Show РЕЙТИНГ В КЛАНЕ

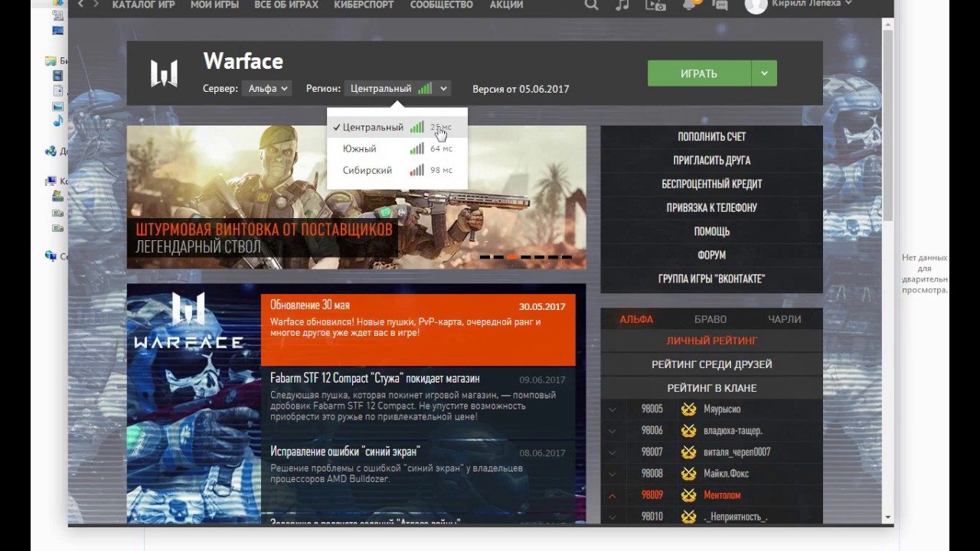pyautogui.click(x=711, y=388)
